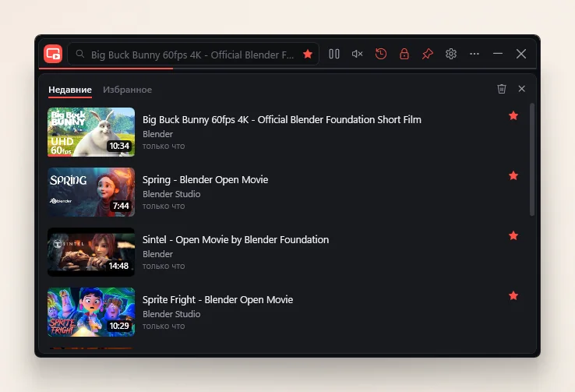This screenshot has width=575, height=392.
Task: Click title 'Big Buck Bunny 60fps 4K - Official Blender Foundation Short Film'
Action: coord(281,119)
